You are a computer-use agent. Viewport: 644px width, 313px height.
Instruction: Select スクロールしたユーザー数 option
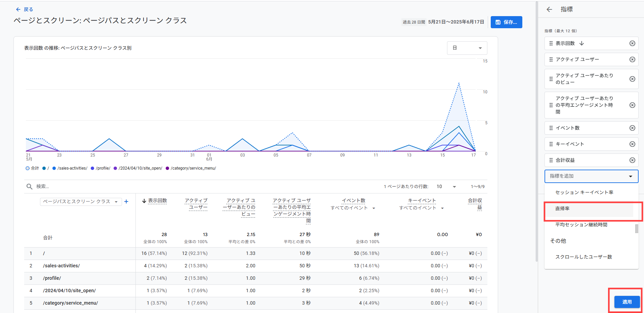pyautogui.click(x=589, y=257)
